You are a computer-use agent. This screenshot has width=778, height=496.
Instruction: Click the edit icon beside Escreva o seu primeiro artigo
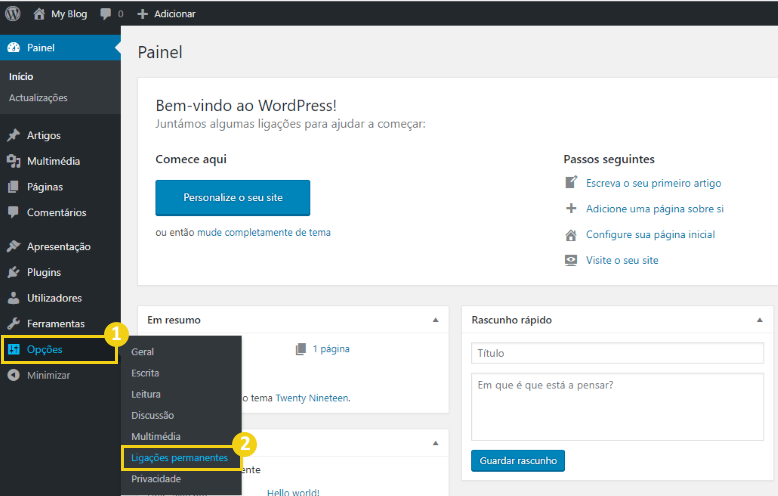pos(571,183)
